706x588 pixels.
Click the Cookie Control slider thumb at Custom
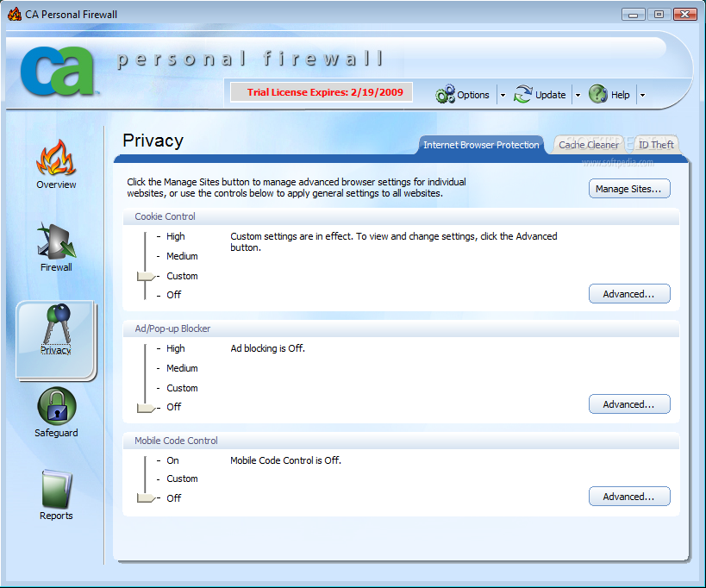[x=146, y=276]
